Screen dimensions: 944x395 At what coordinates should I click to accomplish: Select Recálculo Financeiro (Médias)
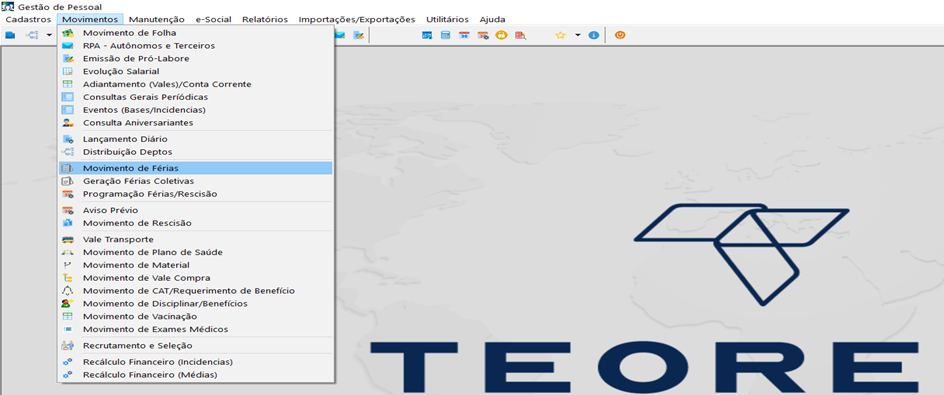coord(195,375)
